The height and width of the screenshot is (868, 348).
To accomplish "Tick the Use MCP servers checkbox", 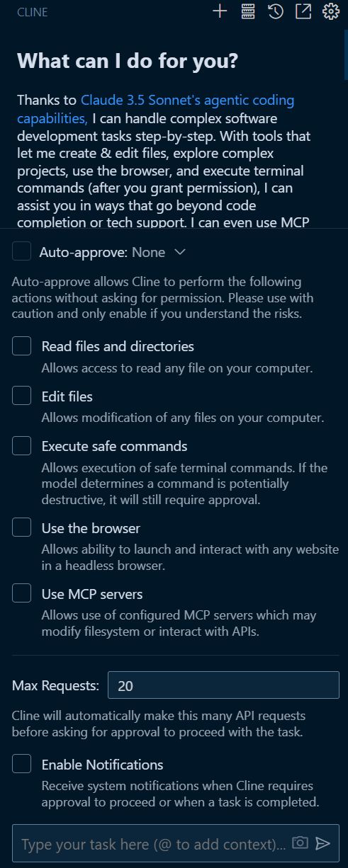I will coord(22,593).
